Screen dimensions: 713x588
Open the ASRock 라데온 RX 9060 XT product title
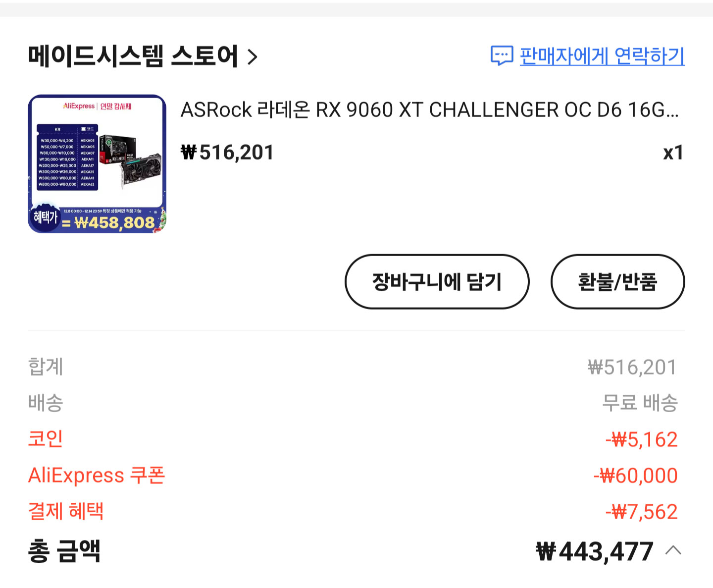tap(430, 109)
